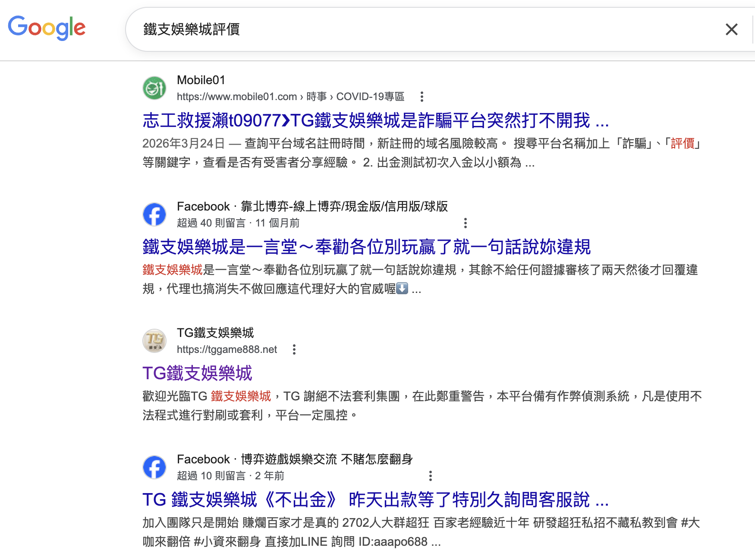This screenshot has width=755, height=560.
Task: Open the Mobile01 result titled 志工救援瀨t09077
Action: tap(375, 120)
